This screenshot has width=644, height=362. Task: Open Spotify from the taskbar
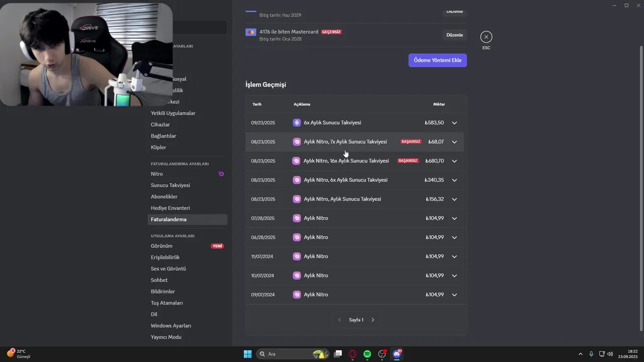(x=367, y=354)
